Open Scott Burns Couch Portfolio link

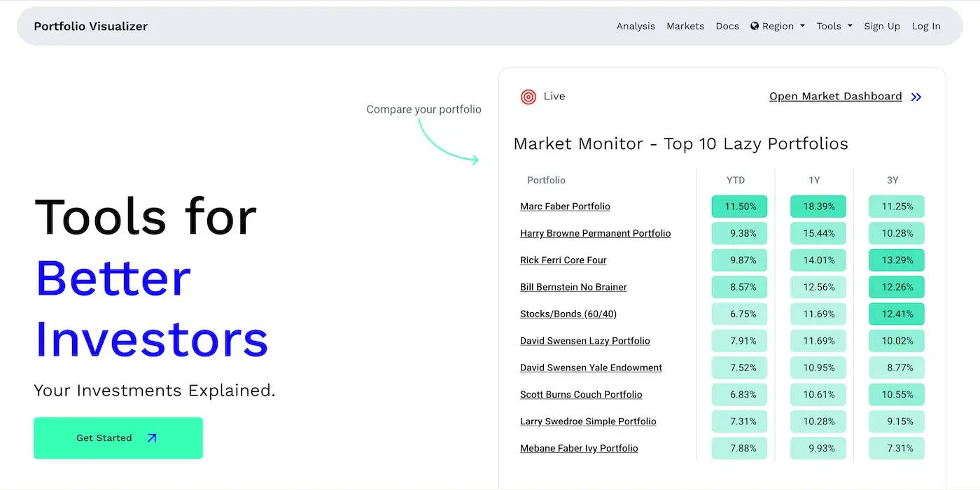point(581,395)
